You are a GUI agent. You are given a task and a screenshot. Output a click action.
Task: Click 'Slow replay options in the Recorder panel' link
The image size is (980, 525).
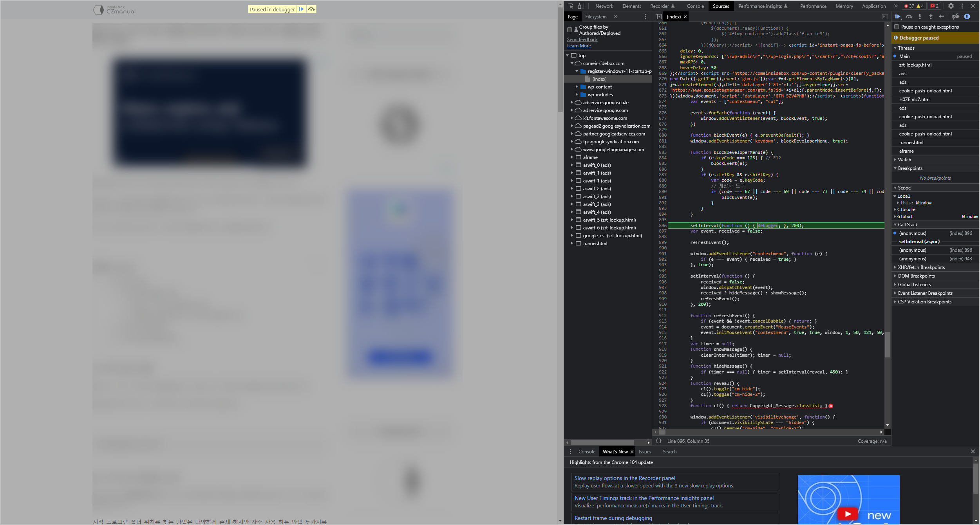pyautogui.click(x=624, y=478)
